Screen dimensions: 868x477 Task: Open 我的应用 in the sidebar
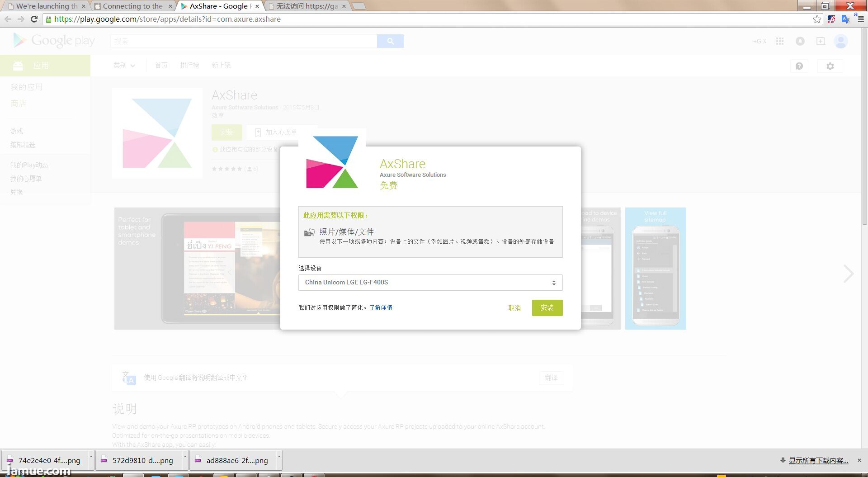click(x=27, y=87)
